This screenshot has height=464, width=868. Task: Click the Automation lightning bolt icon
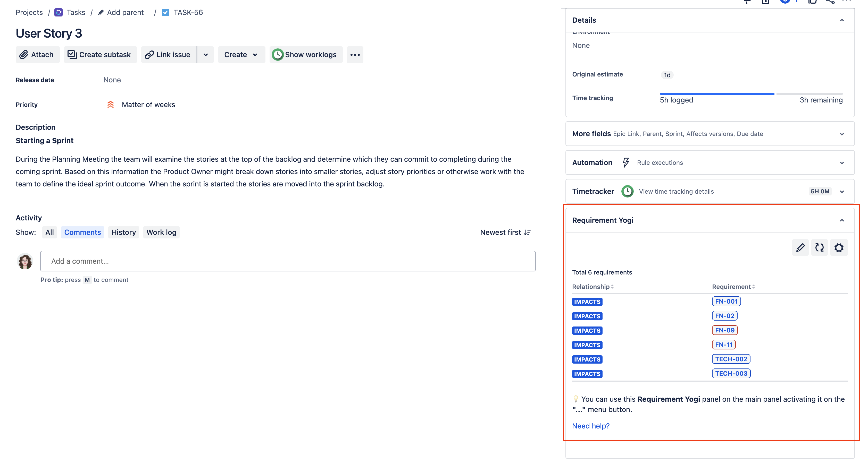[625, 162]
